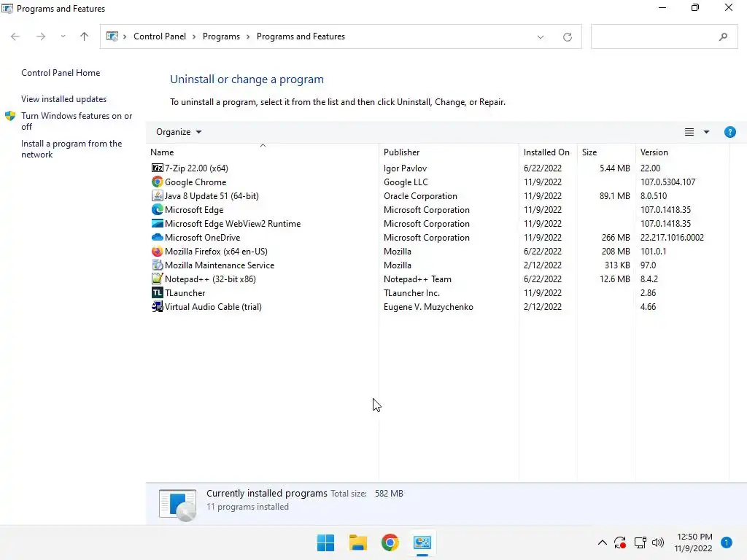Screen dimensions: 747x560
Task: Select Virtual Audio Cable (trial) entry
Action: (213, 307)
